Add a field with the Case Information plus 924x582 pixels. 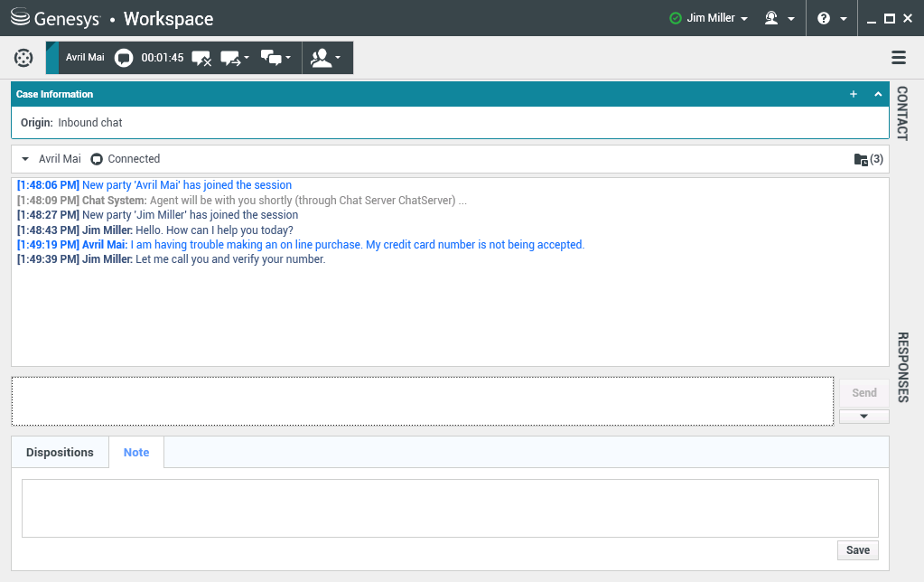pos(854,94)
